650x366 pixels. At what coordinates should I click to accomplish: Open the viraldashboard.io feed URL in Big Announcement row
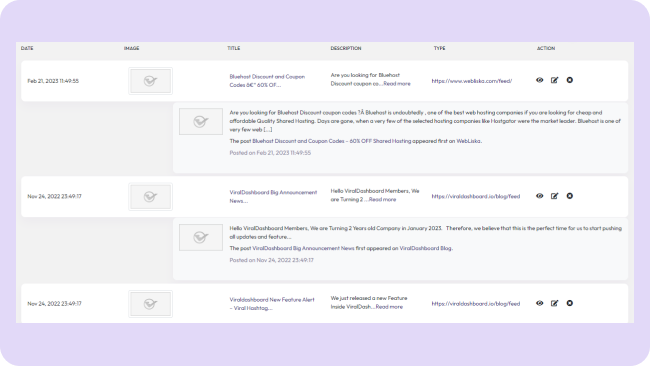click(475, 196)
